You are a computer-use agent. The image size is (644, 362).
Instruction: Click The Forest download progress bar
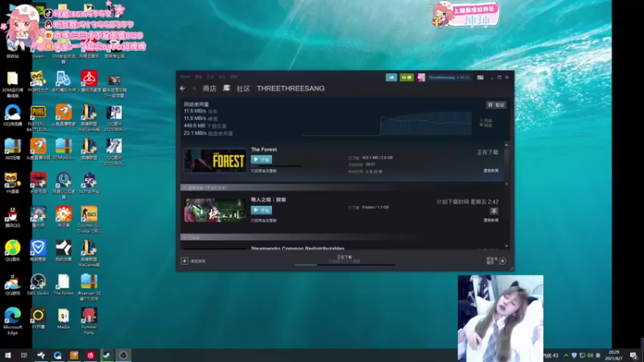[276, 167]
